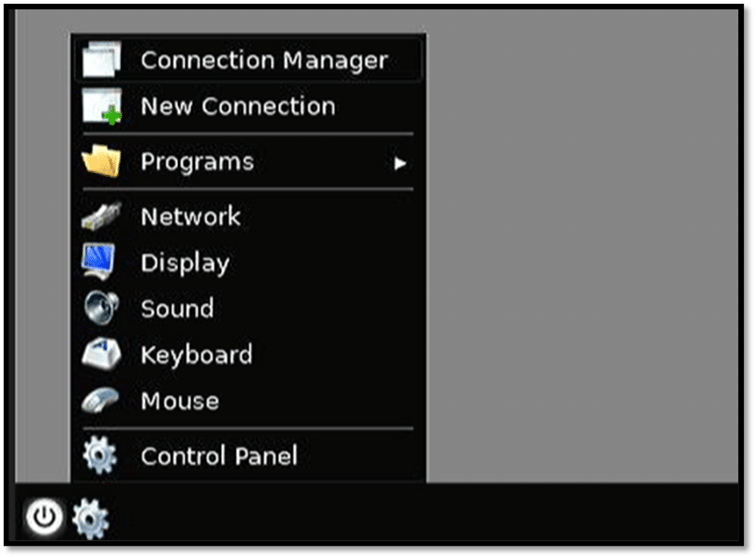
Task: Click the stacked windows Connection Manager icon
Action: [101, 60]
